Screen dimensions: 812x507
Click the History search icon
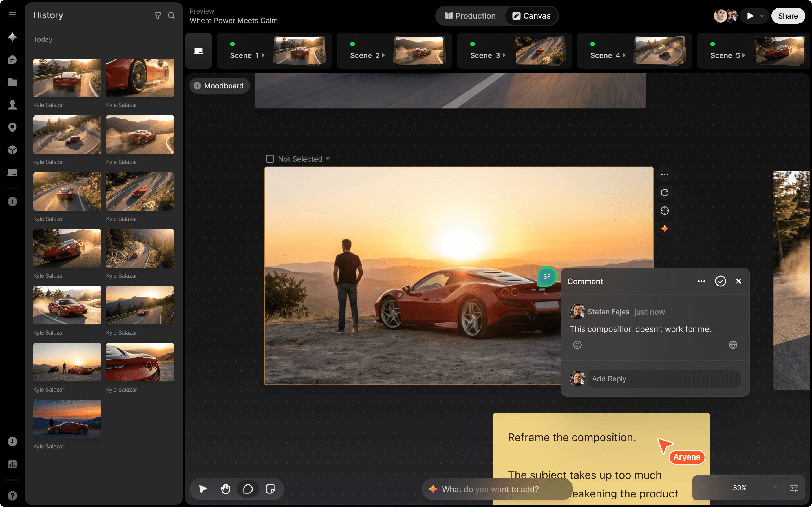pyautogui.click(x=171, y=15)
